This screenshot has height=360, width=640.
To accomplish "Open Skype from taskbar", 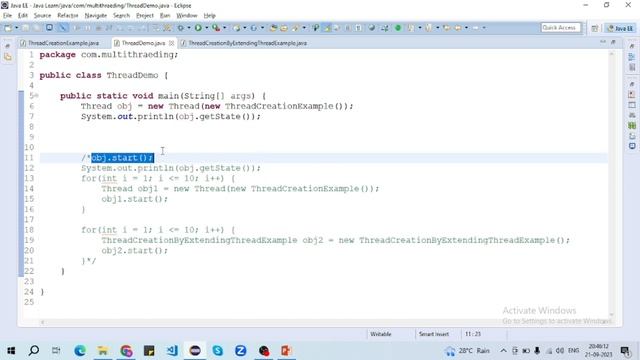I will (218, 351).
